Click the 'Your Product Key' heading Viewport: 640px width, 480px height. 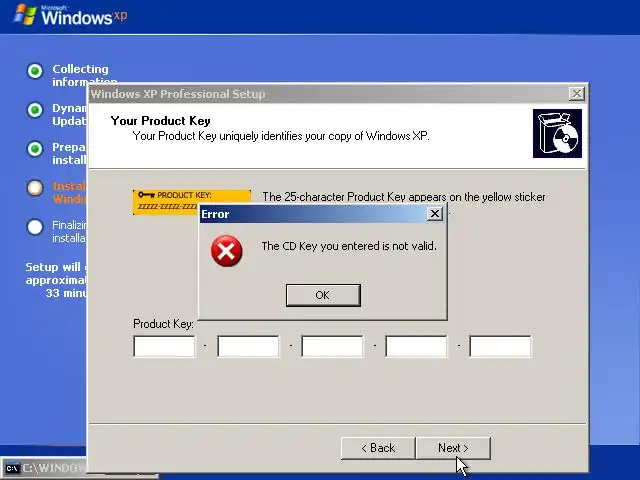click(160, 121)
